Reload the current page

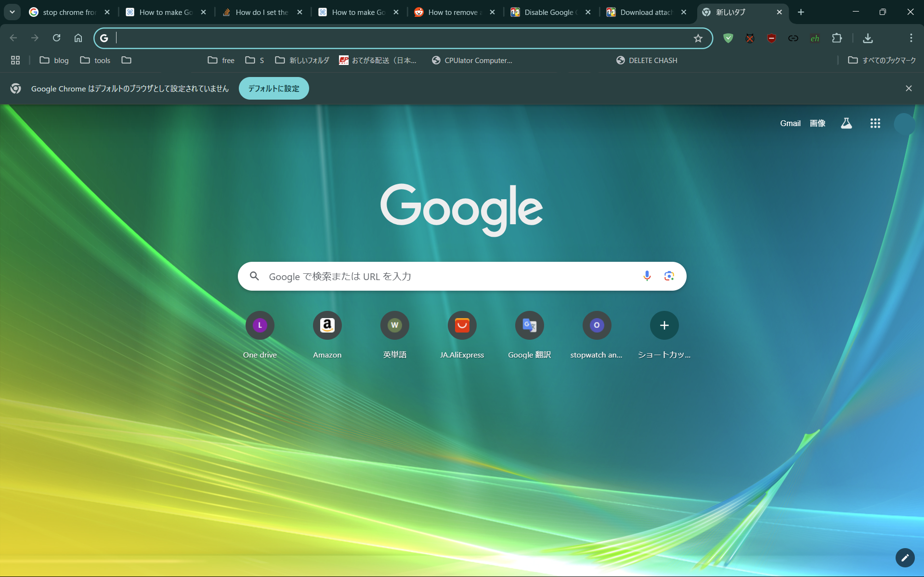pyautogui.click(x=56, y=38)
